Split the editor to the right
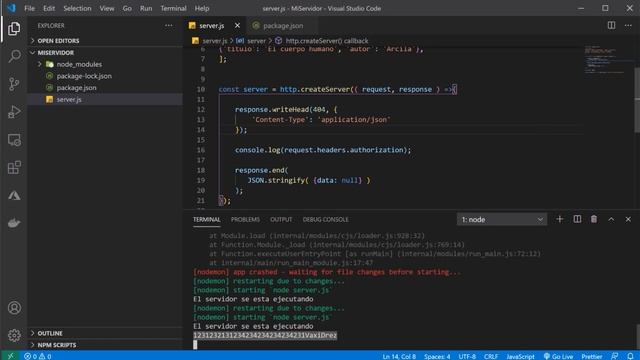The image size is (640, 360). point(611,25)
